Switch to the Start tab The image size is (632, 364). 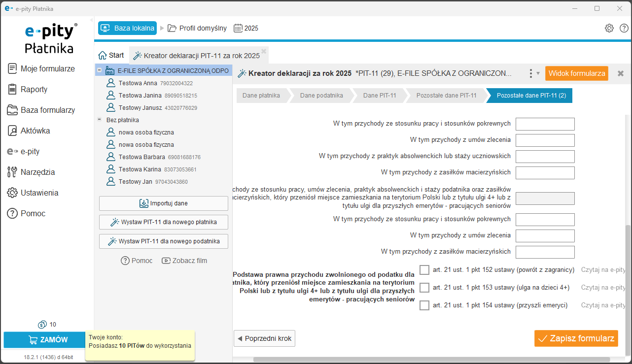[111, 55]
